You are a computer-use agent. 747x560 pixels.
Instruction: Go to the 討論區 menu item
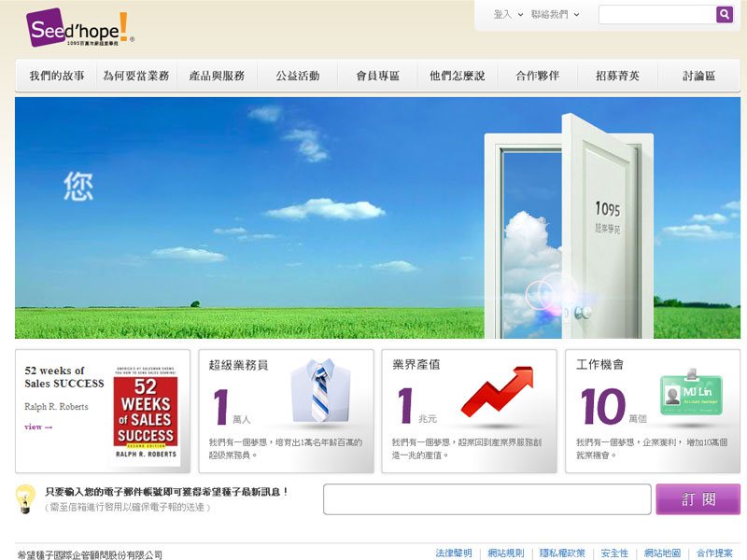coord(698,76)
